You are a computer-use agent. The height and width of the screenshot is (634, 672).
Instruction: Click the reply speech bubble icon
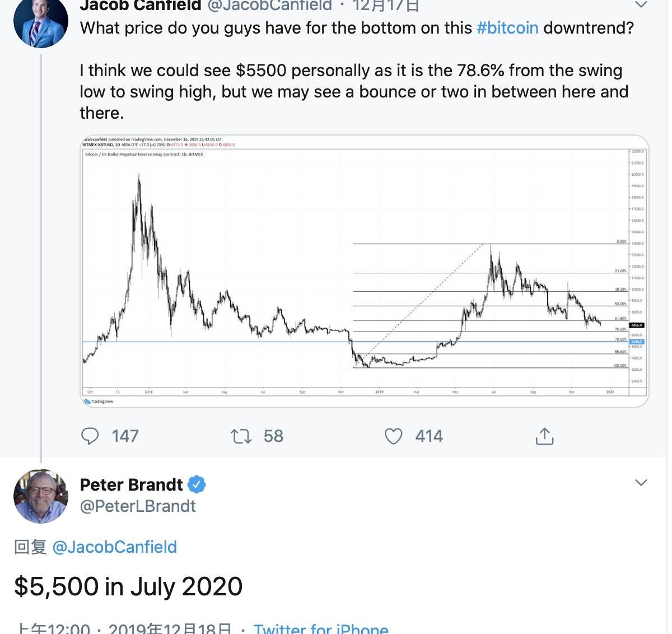pos(90,436)
